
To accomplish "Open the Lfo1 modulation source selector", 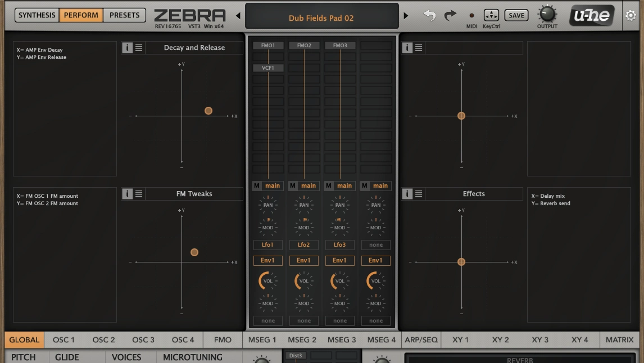I will [x=268, y=245].
